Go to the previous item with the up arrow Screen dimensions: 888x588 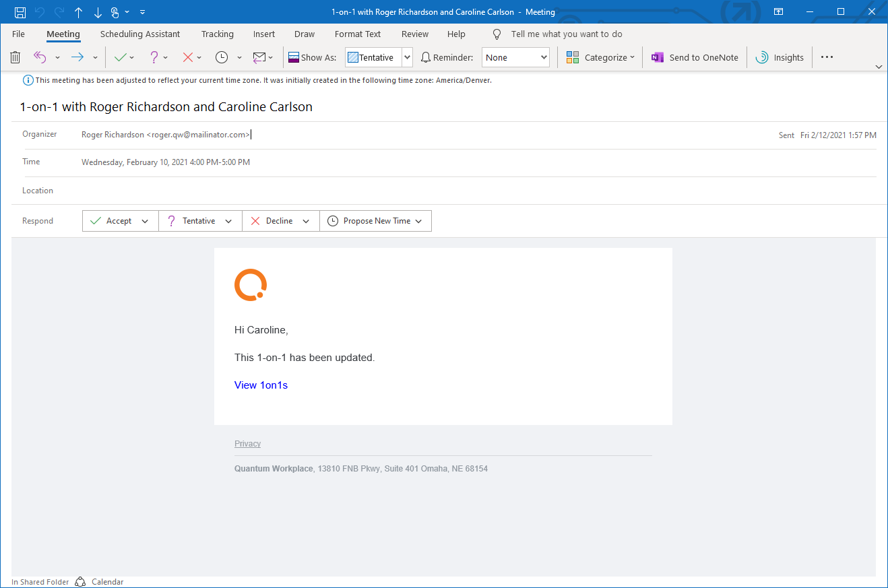(79, 12)
